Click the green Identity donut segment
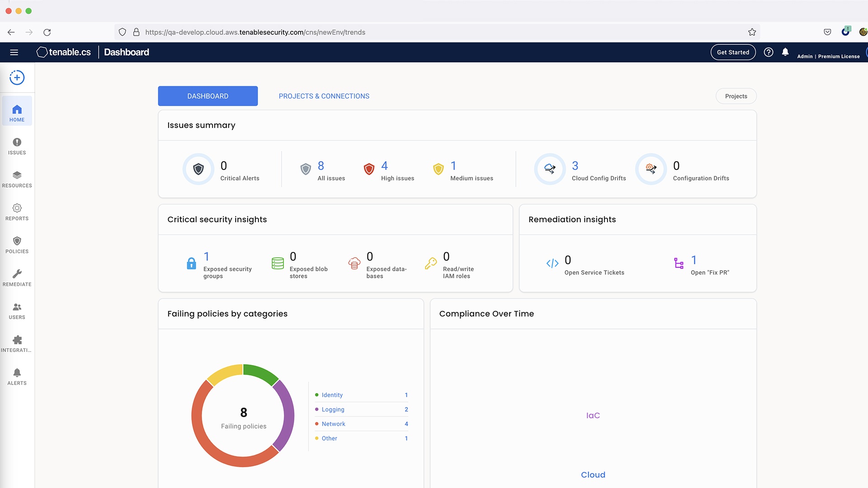868x488 pixels. click(262, 373)
